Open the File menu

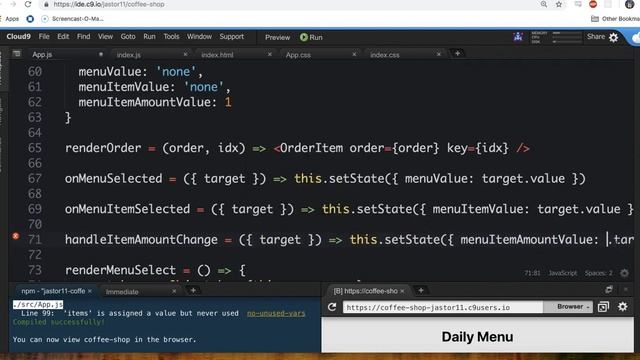pyautogui.click(x=44, y=37)
